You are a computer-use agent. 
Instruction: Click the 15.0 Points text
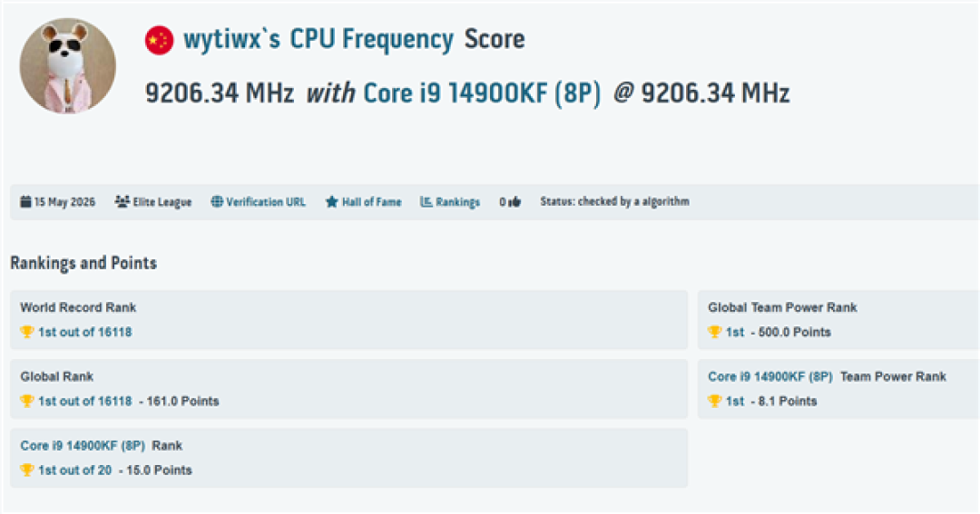(x=159, y=470)
